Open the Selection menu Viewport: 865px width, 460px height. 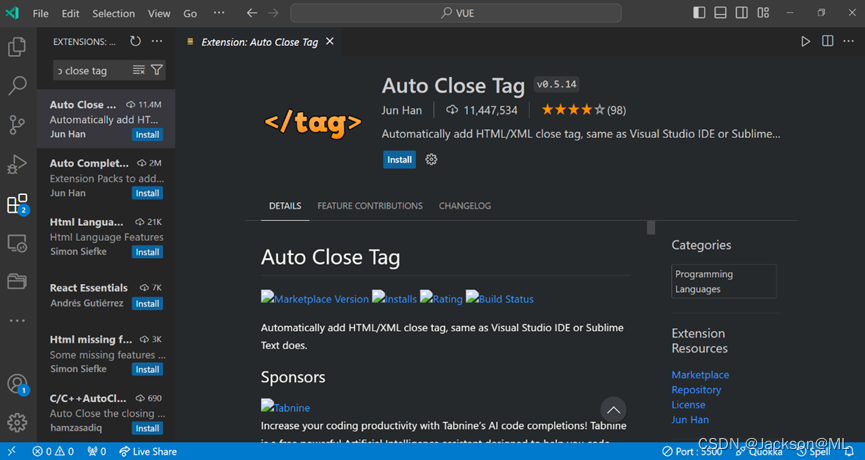pos(113,13)
